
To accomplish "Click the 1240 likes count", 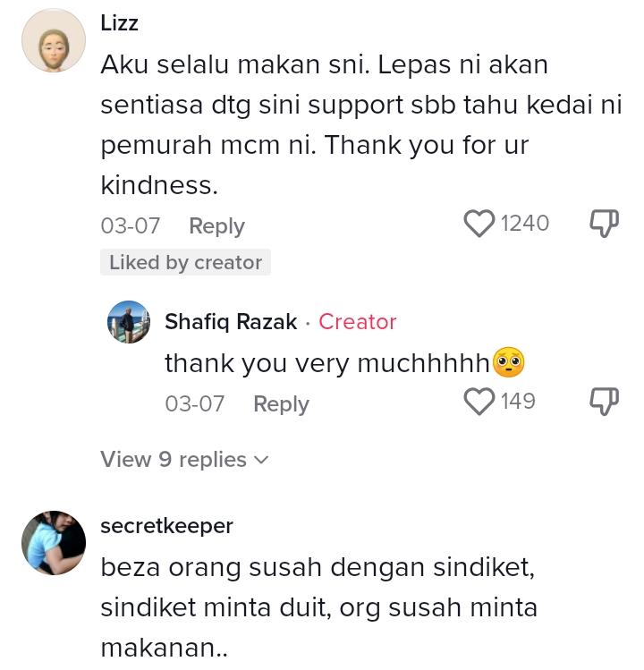I will tap(525, 224).
